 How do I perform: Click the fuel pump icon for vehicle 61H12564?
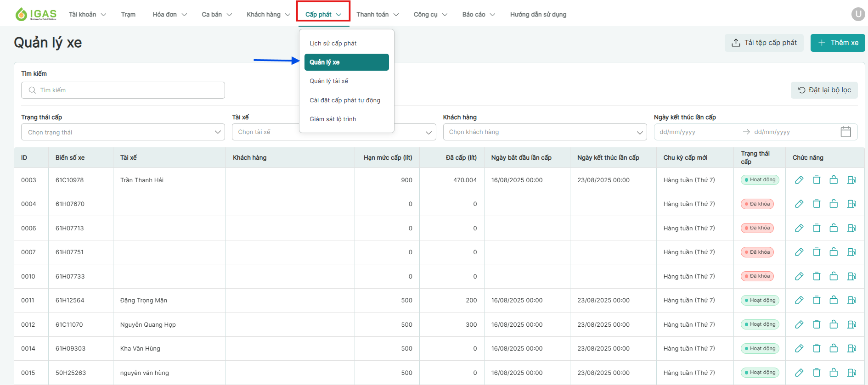pyautogui.click(x=851, y=300)
